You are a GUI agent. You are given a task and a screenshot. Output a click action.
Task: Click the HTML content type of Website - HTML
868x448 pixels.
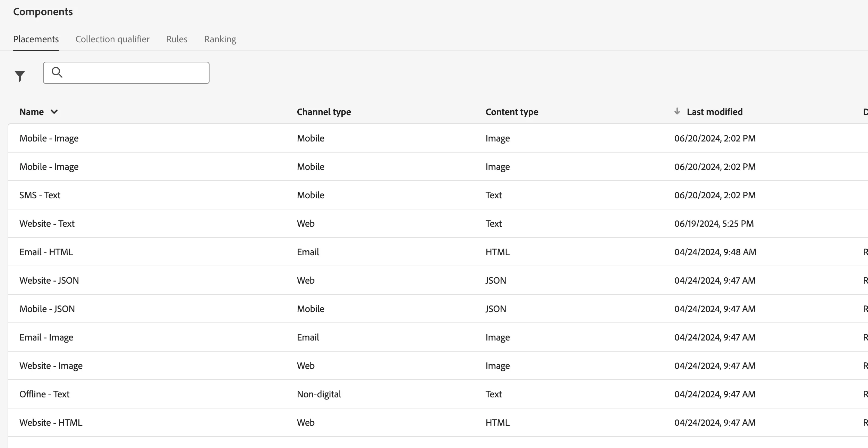tap(497, 423)
